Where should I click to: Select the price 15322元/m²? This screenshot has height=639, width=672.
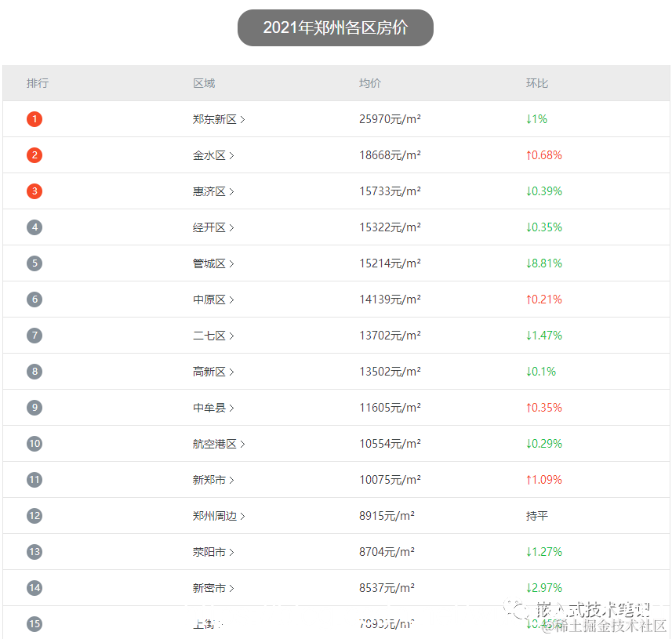tap(390, 227)
